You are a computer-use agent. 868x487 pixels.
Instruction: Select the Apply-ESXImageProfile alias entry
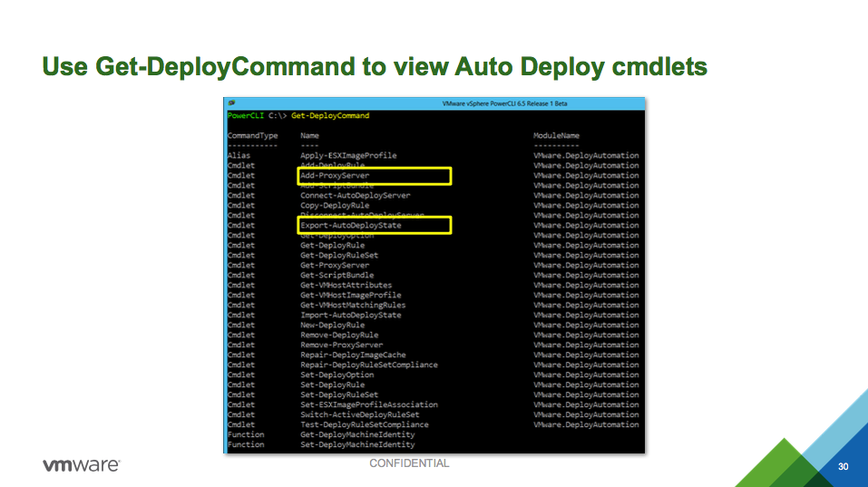click(348, 155)
